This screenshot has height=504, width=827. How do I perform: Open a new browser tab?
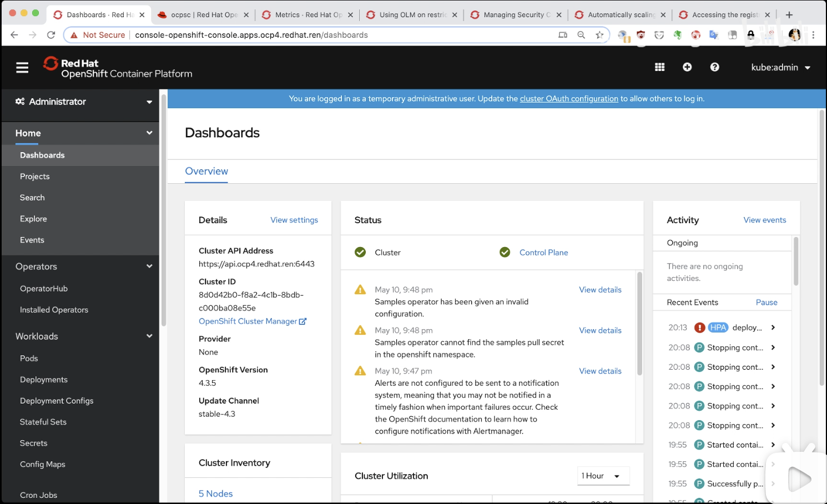point(789,15)
